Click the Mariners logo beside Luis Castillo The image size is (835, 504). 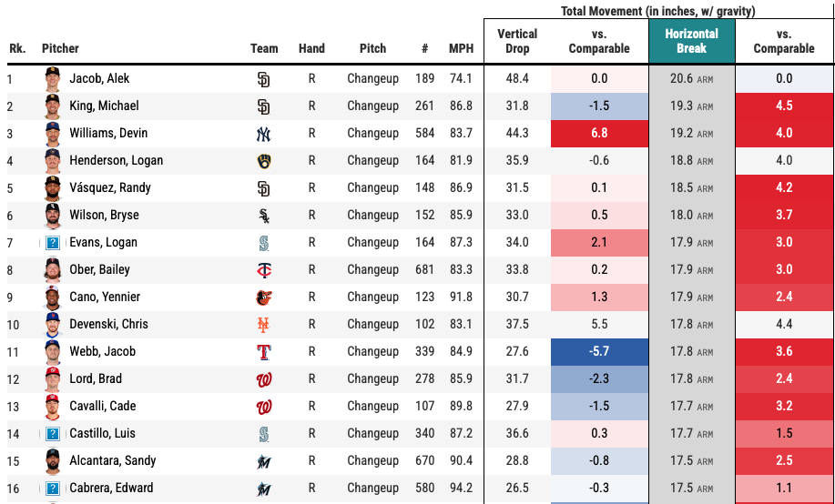click(x=264, y=434)
